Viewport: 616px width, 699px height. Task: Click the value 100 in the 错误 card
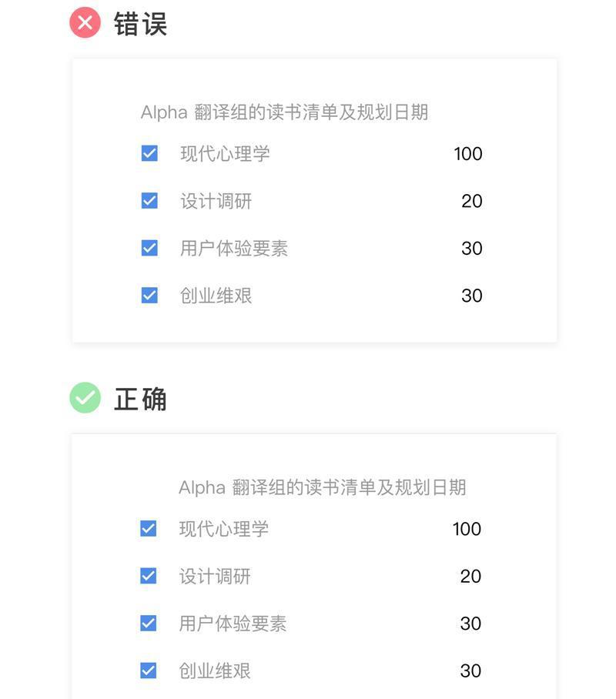[468, 154]
